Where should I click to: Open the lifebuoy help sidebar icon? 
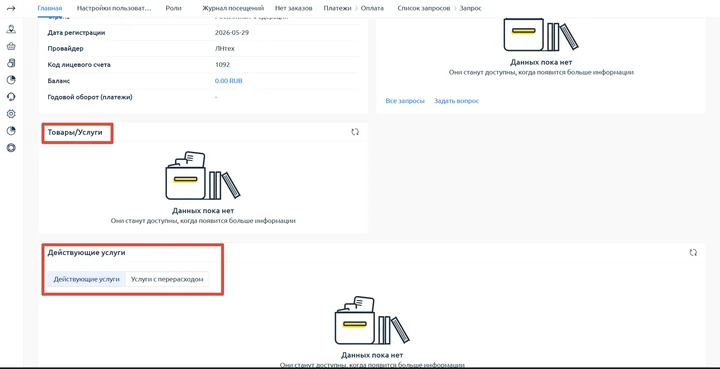pyautogui.click(x=11, y=148)
